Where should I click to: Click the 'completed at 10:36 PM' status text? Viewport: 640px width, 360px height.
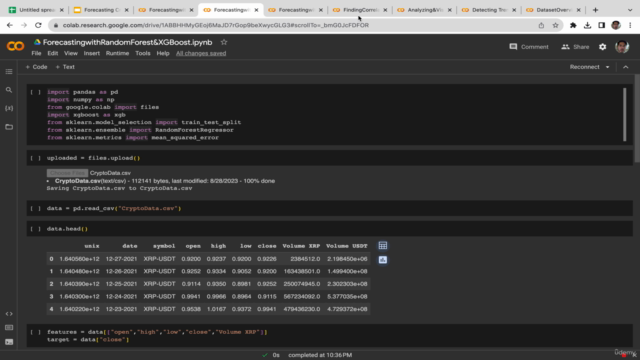point(320,355)
